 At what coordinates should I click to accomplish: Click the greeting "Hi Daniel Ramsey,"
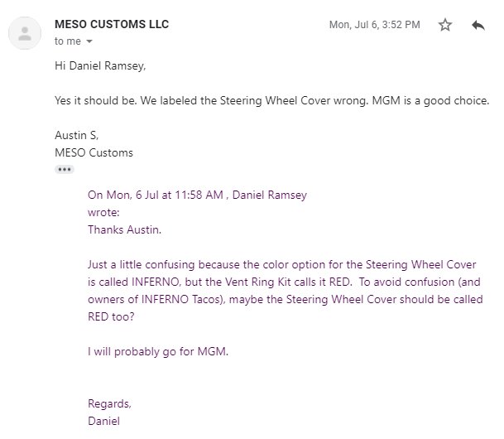coord(100,65)
